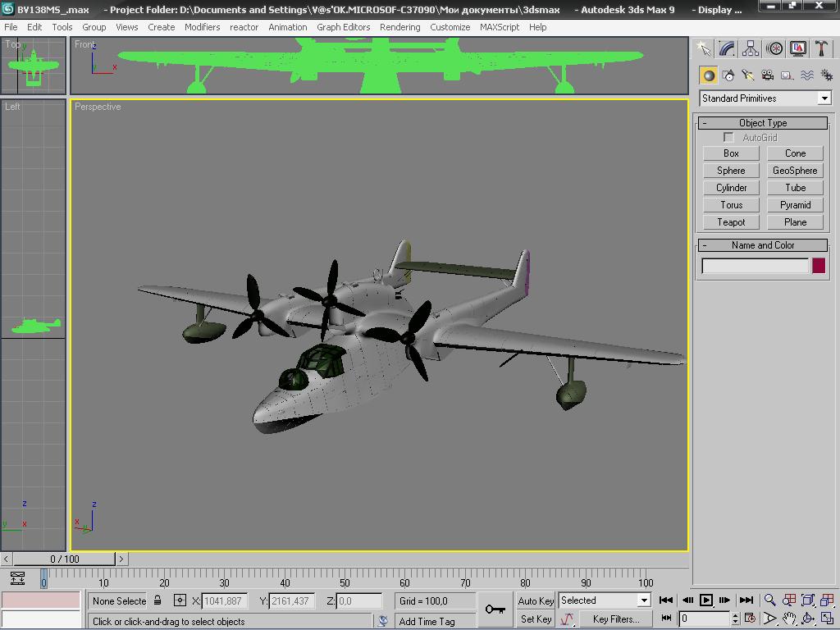Image resolution: width=840 pixels, height=630 pixels.
Task: Select the Lights creation category
Action: [x=748, y=75]
